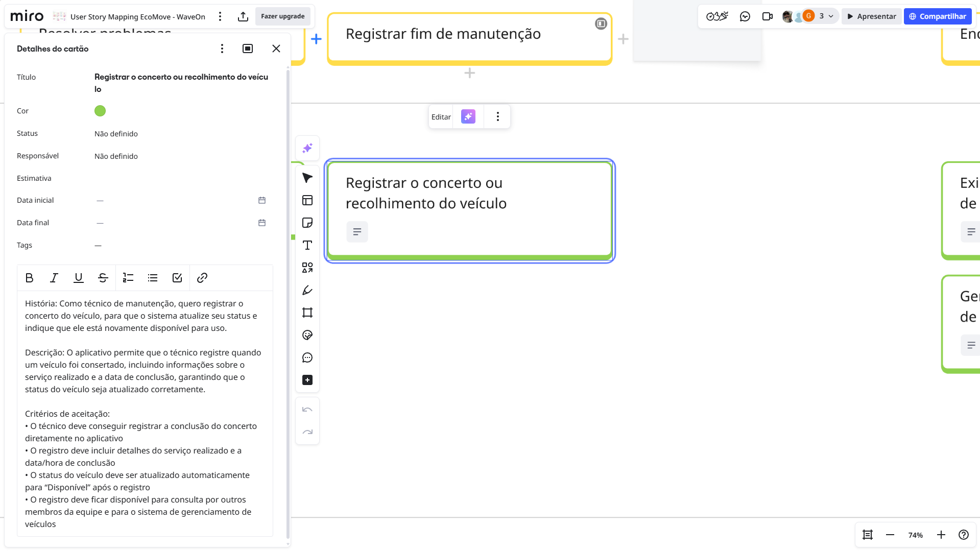980x551 pixels.
Task: Open the templates tool
Action: pos(307,200)
